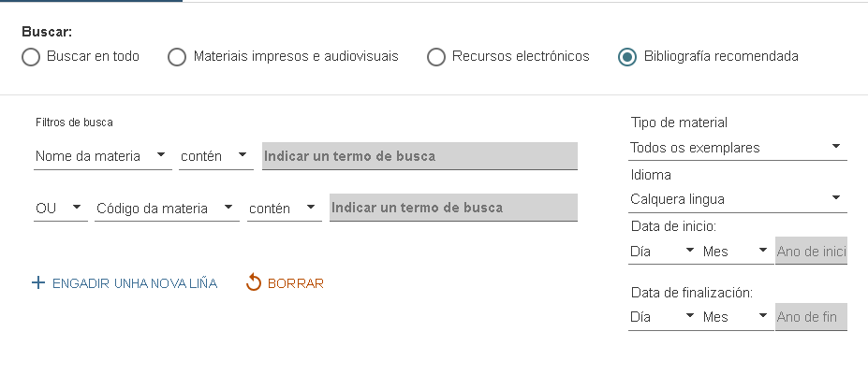
Task: Choose the Recursos electrónicos radio button
Action: 435,57
